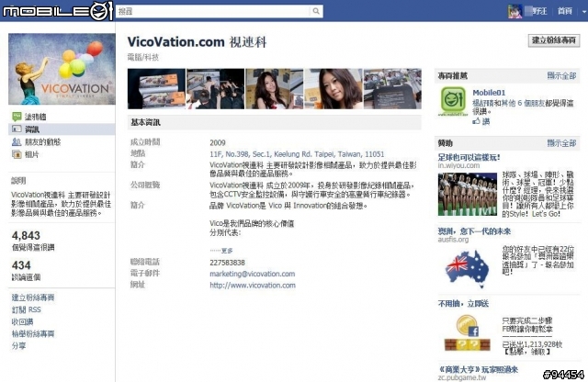Image resolution: width=588 pixels, height=382 pixels.
Task: Open the http://www.vicovation.com website link
Action: (253, 286)
